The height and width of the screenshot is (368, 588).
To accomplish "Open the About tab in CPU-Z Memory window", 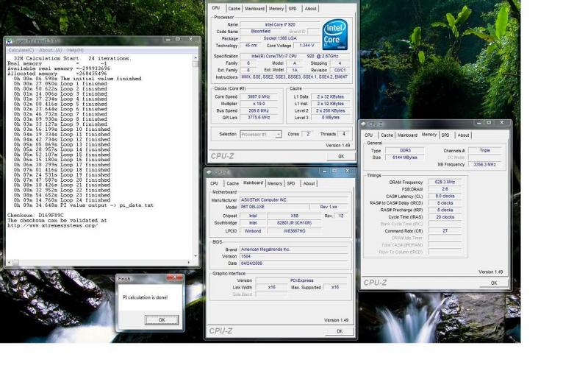I will coord(464,135).
